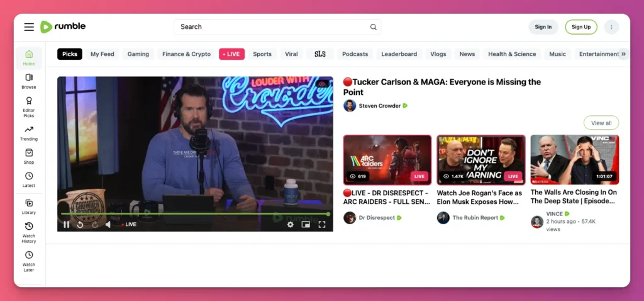Open the three-dot options menu
This screenshot has width=644, height=301.
[x=611, y=27]
